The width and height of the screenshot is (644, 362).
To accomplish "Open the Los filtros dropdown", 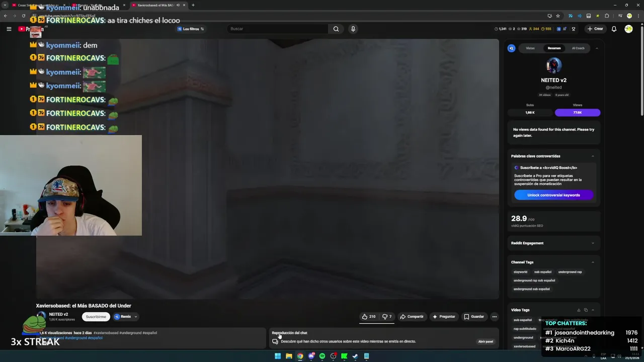I will (x=191, y=29).
